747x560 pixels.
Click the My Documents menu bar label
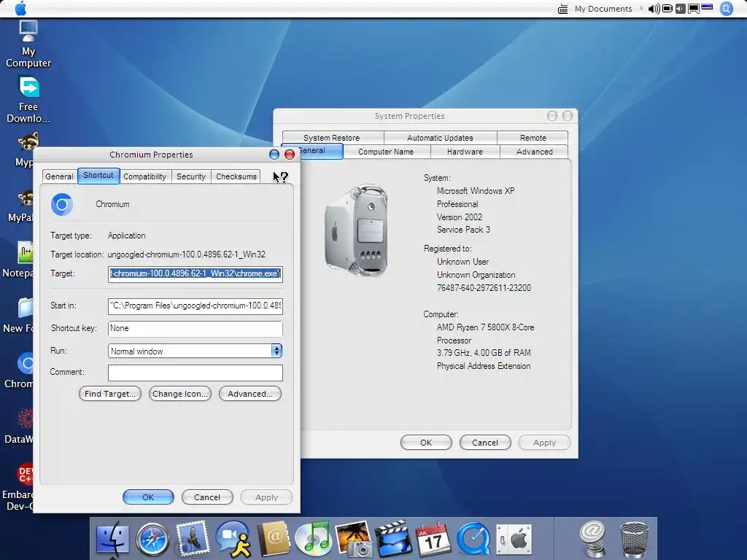(x=603, y=9)
